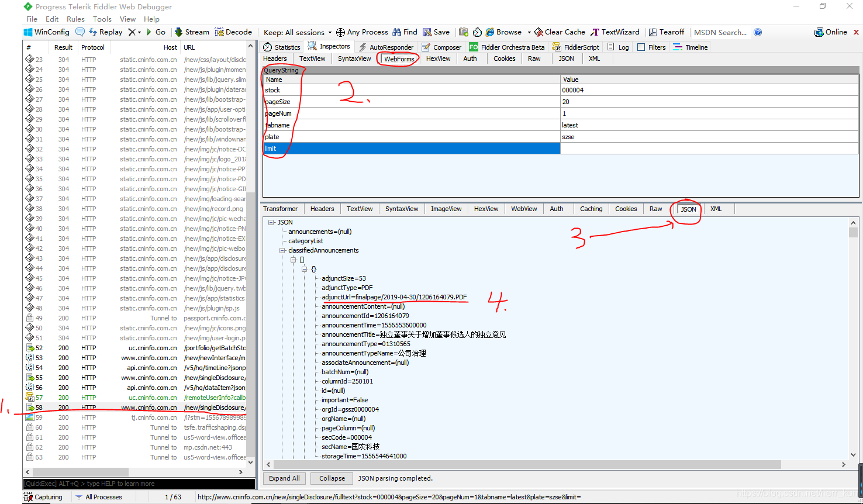863x504 pixels.
Task: Switch to the Composer tab
Action: [x=441, y=47]
